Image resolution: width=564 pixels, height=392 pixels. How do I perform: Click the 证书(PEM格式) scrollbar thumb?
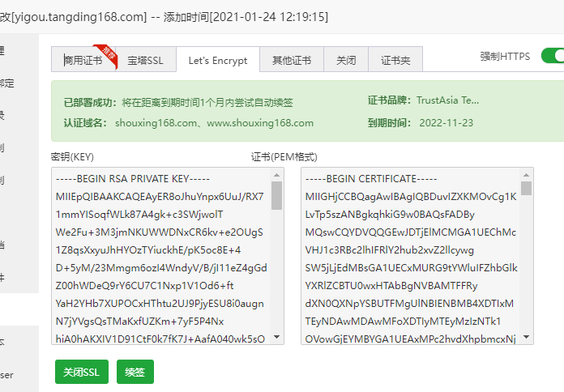tap(527, 188)
